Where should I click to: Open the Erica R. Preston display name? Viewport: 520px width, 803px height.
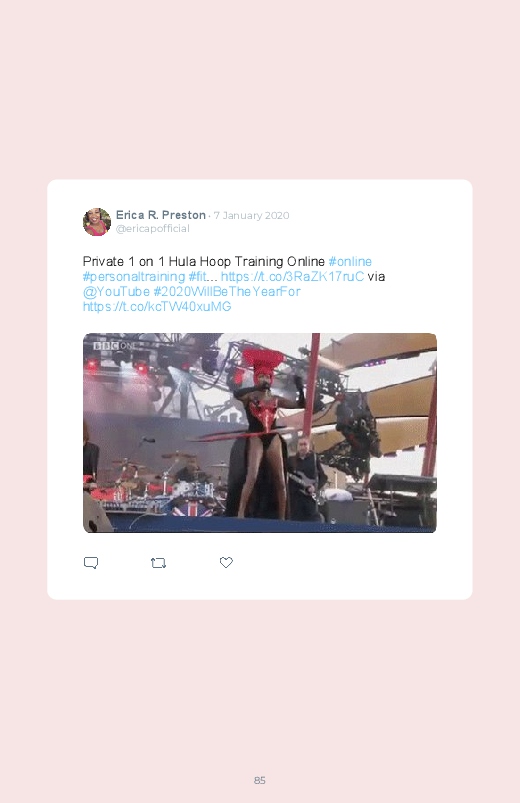[161, 215]
